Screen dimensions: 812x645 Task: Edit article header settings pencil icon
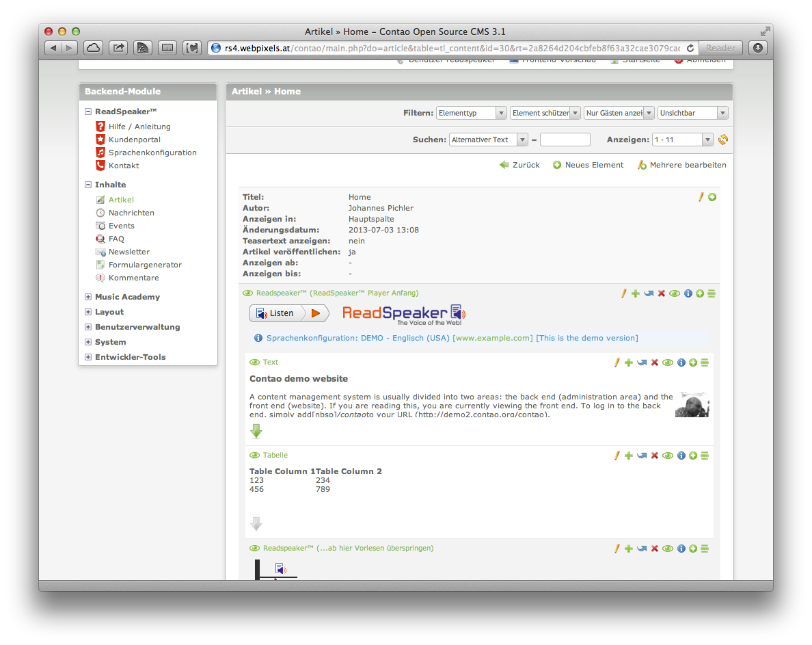[701, 197]
